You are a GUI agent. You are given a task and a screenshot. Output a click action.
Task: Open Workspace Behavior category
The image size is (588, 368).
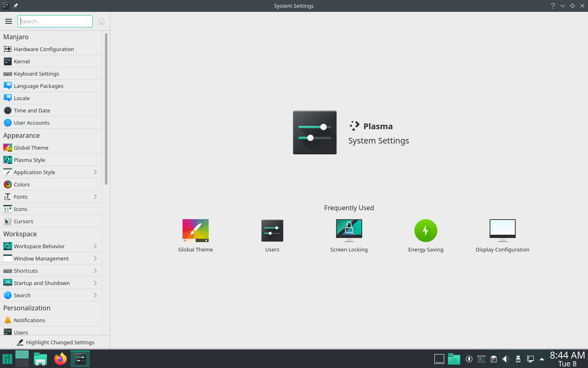pyautogui.click(x=51, y=246)
